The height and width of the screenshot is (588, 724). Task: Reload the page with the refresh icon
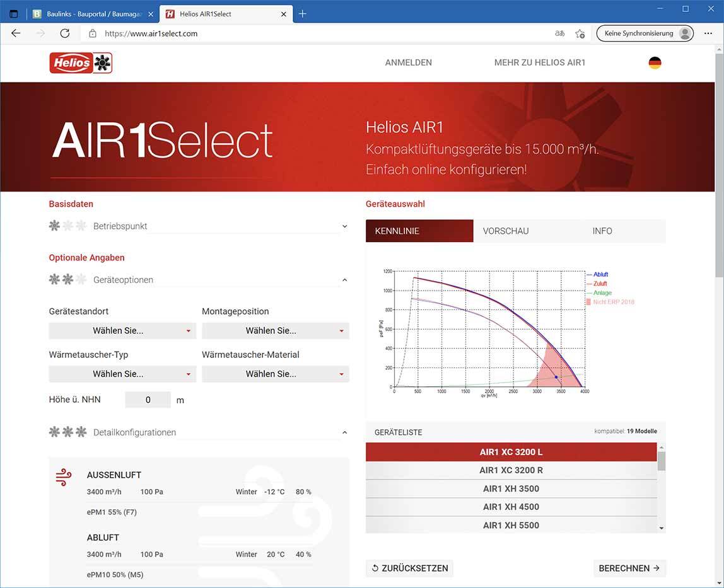65,33
